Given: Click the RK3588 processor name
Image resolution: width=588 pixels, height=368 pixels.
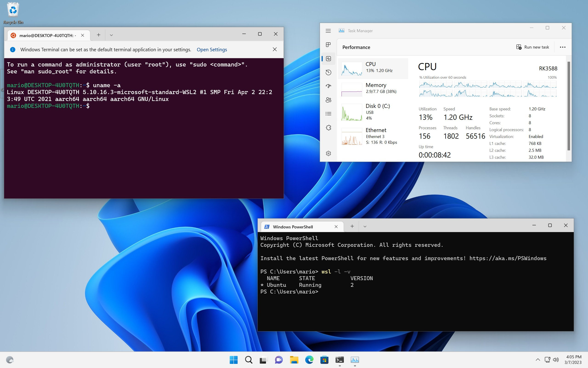Looking at the screenshot, I should point(548,68).
